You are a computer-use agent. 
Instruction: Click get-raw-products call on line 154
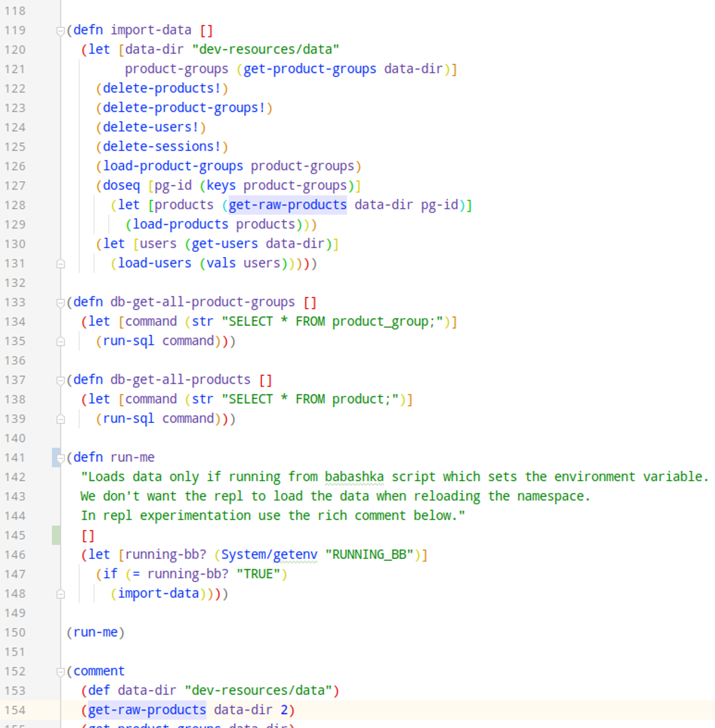point(147,710)
